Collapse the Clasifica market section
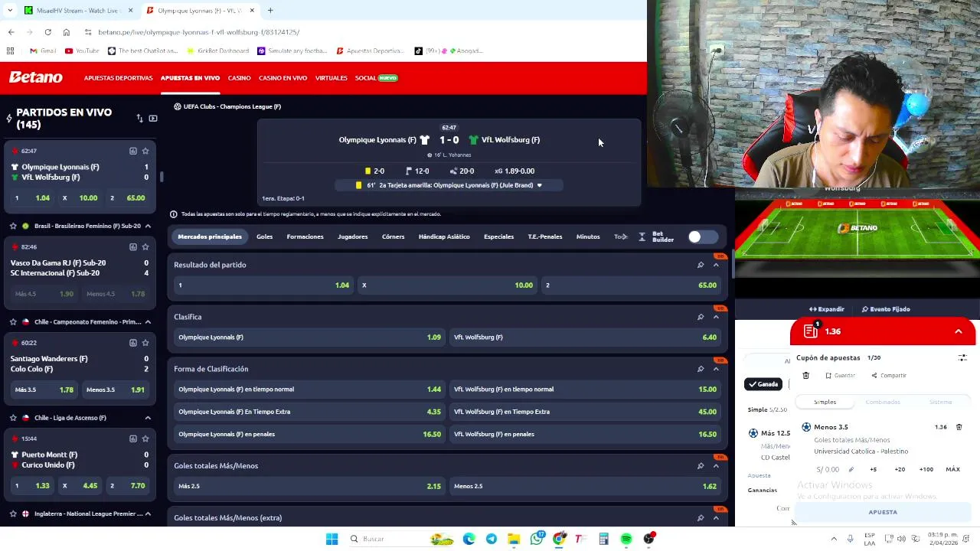This screenshot has height=551, width=980. pos(716,317)
